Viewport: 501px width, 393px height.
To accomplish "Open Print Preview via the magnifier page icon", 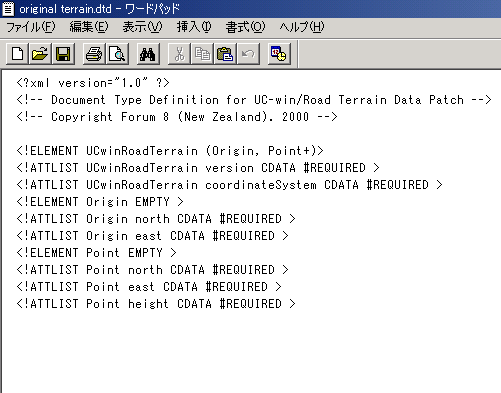I will coord(117,54).
